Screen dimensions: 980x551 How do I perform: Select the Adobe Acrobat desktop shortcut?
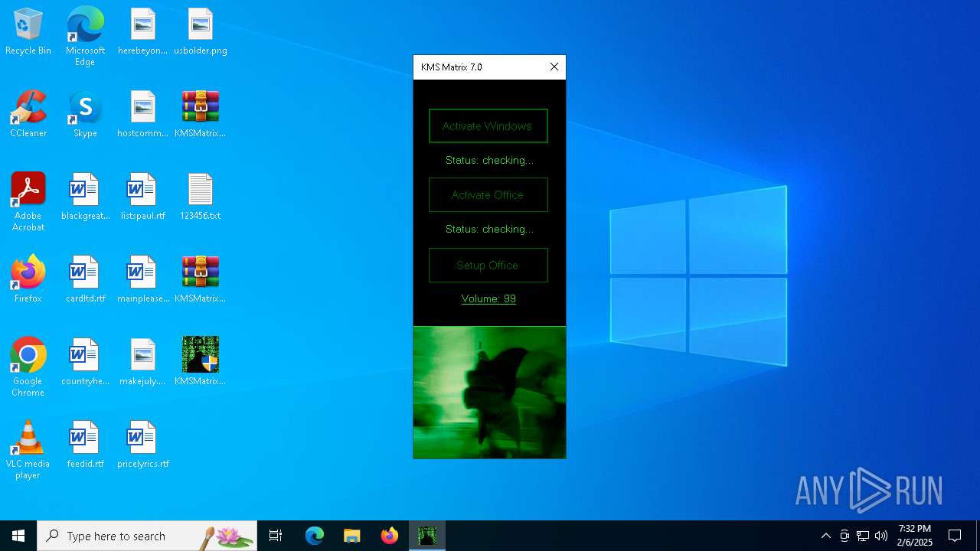tap(28, 202)
